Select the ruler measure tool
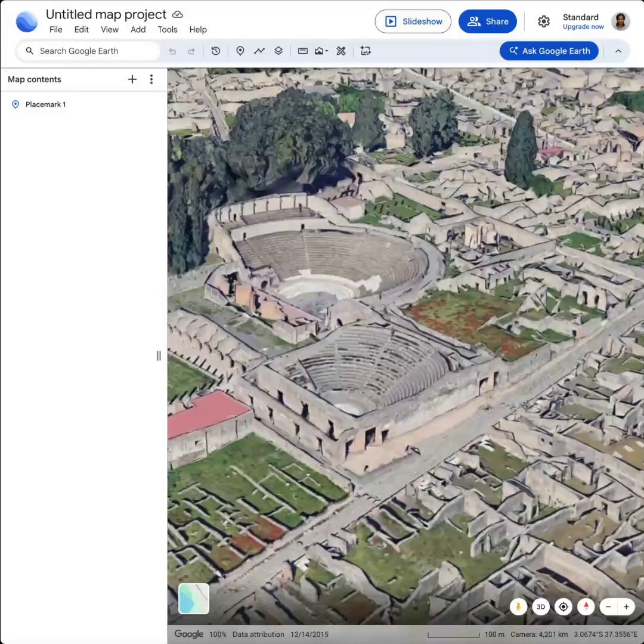This screenshot has height=644, width=644. click(x=303, y=51)
